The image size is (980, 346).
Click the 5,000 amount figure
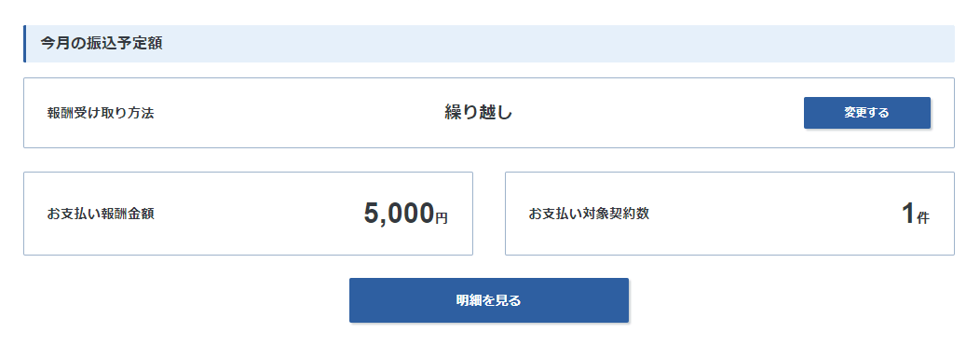(399, 214)
